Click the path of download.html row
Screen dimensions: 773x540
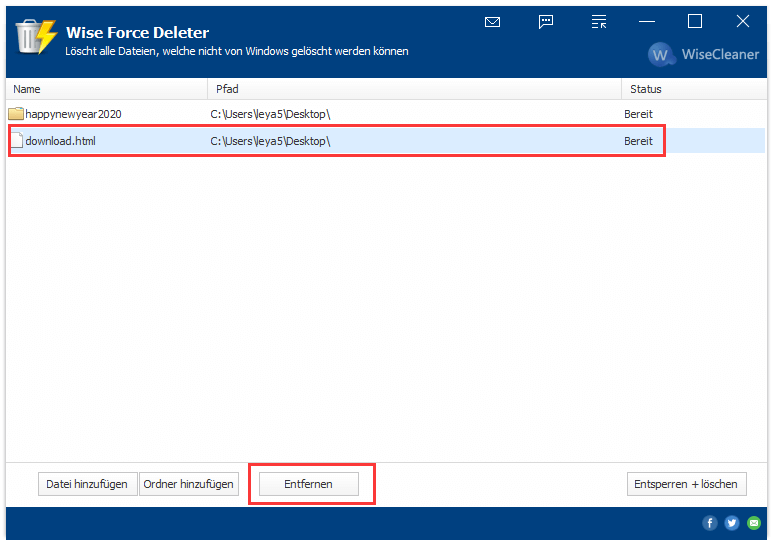(270, 141)
